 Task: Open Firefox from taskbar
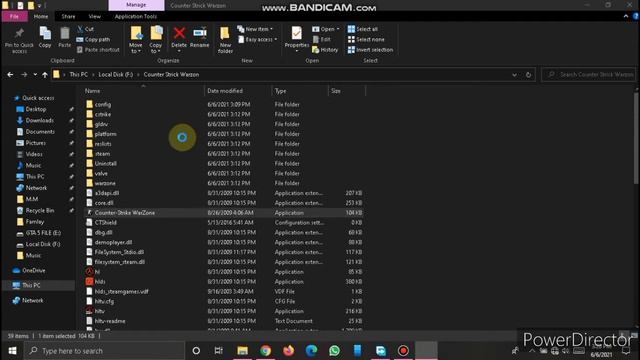pyautogui.click(x=289, y=351)
